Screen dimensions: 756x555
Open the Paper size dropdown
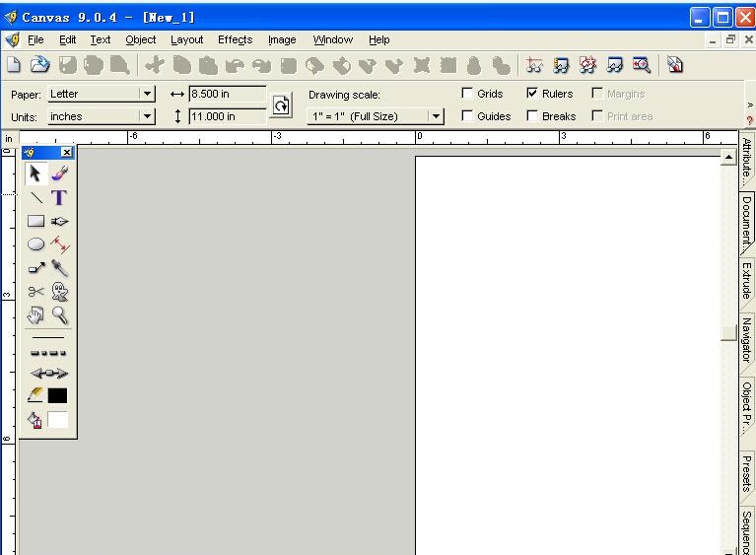pos(147,94)
